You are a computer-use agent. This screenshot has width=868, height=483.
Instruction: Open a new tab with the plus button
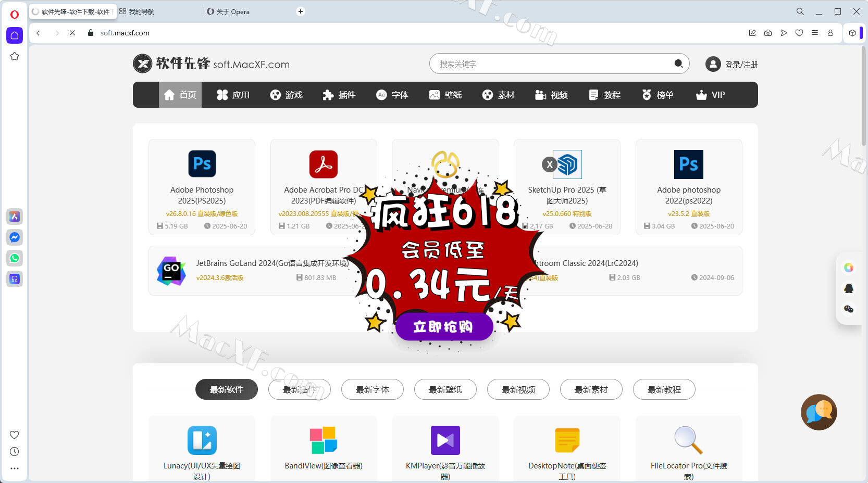click(301, 11)
